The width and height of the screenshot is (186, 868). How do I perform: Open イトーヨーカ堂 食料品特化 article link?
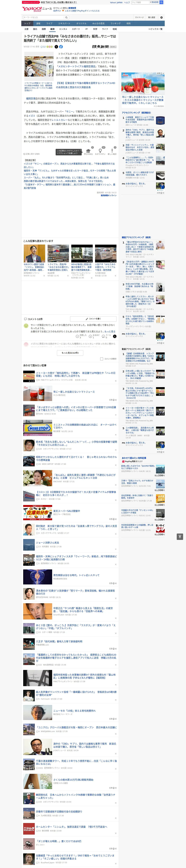[76, 374]
